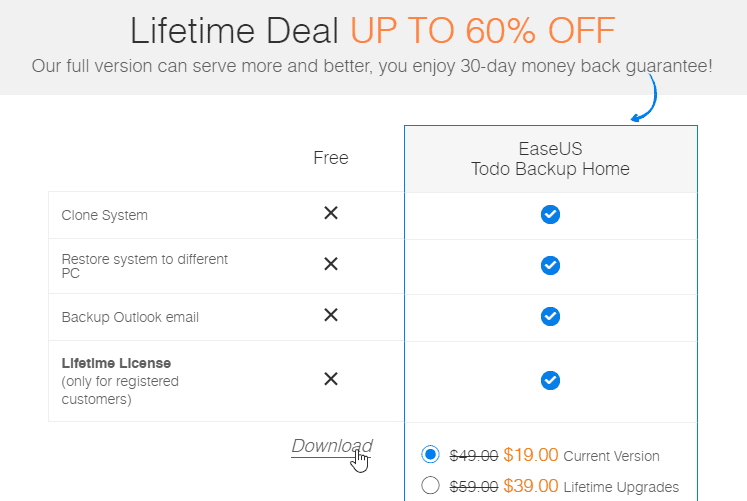Click the X icon for Restore system row
The image size is (747, 501).
[331, 264]
